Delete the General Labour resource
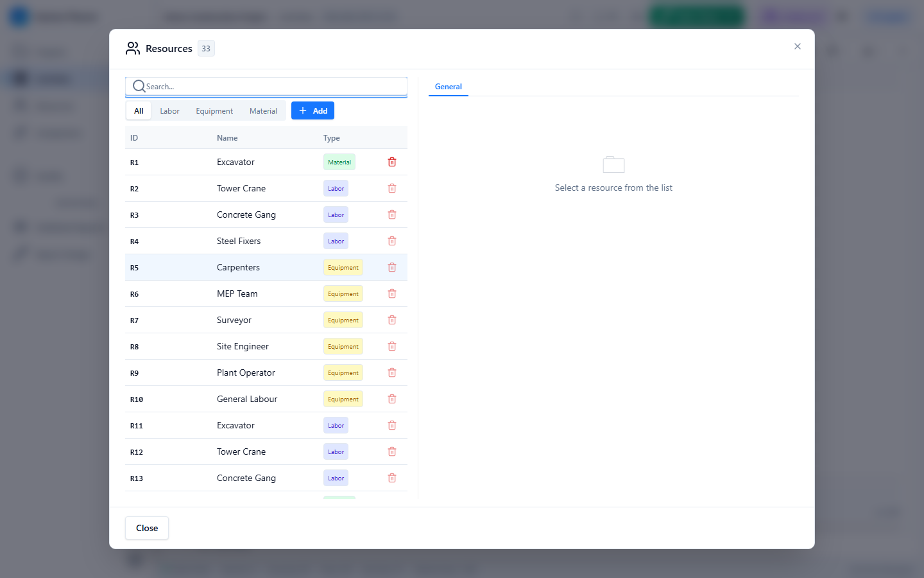 [x=392, y=399]
